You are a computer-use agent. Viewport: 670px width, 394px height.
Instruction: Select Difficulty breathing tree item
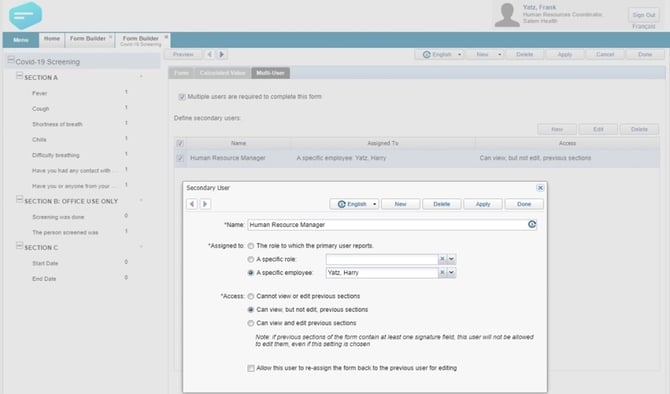56,155
